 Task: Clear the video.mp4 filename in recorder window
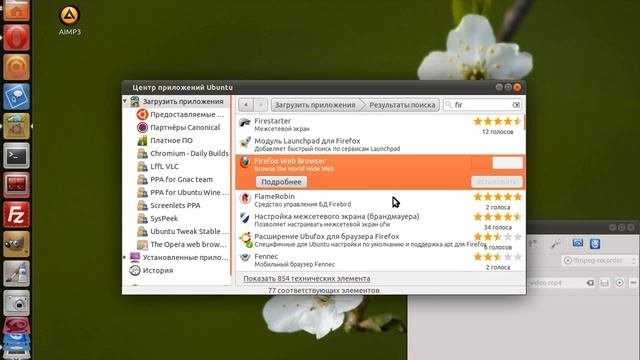point(590,283)
